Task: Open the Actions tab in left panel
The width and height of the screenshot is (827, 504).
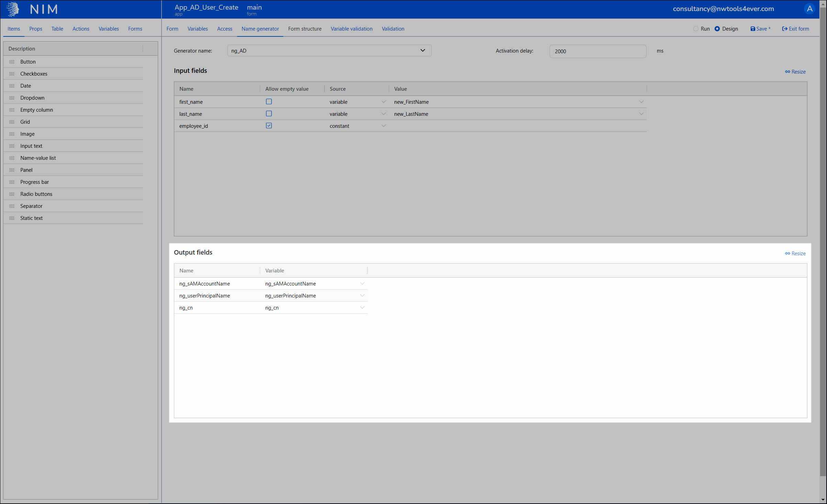Action: pyautogui.click(x=81, y=29)
